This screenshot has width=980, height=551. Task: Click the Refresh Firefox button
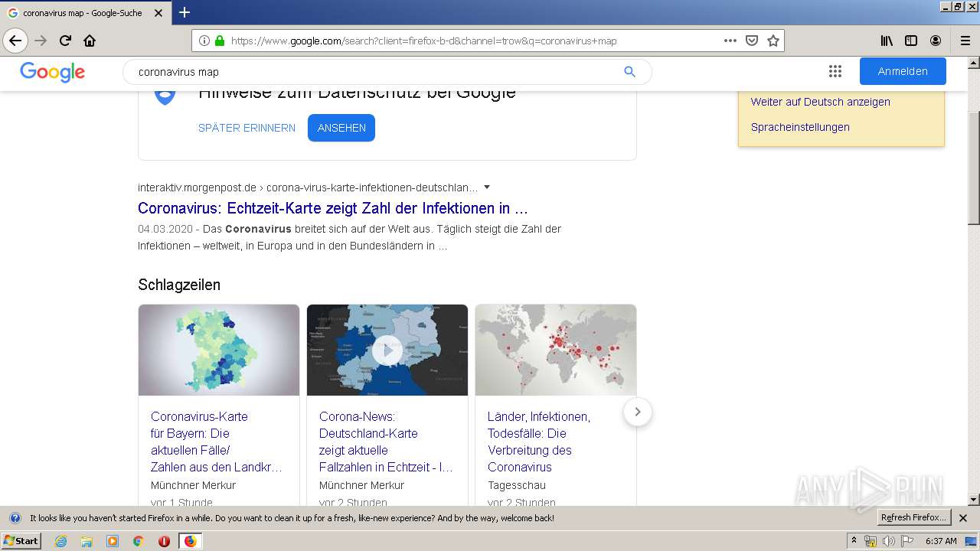click(x=913, y=518)
